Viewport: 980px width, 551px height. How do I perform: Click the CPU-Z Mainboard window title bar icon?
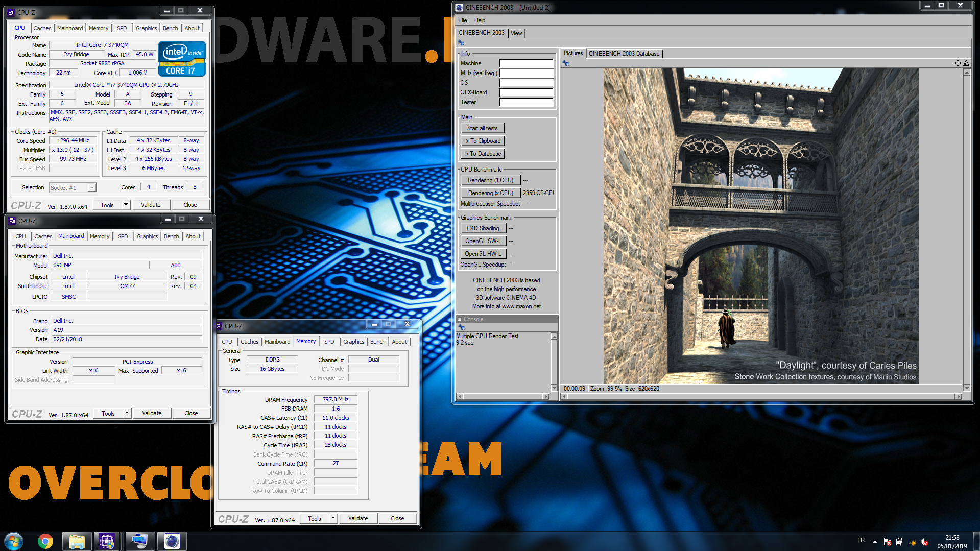point(12,221)
